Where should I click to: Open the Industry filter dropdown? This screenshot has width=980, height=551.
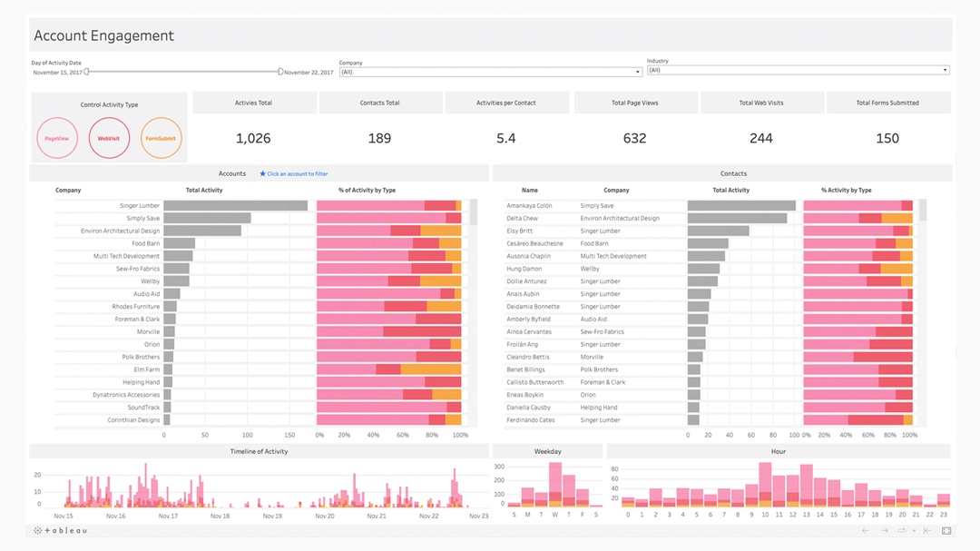click(x=798, y=70)
